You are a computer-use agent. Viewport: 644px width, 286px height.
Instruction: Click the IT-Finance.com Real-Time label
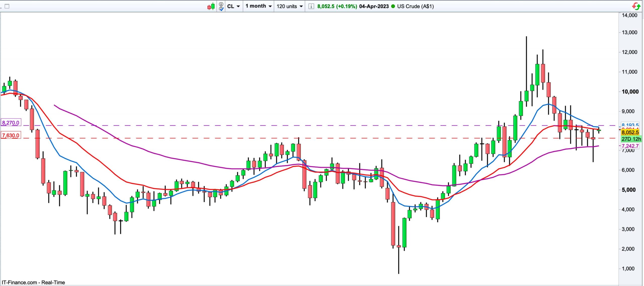coord(33,282)
